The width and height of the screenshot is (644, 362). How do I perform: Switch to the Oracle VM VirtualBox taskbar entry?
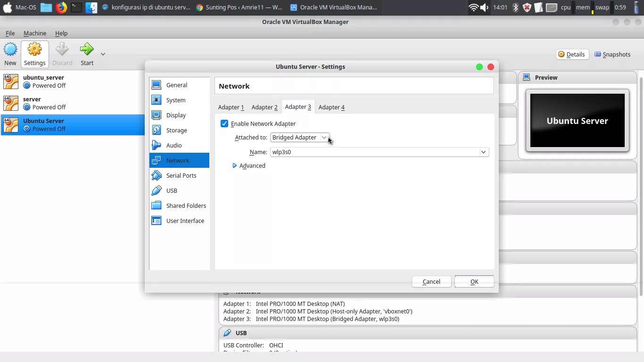(x=334, y=7)
